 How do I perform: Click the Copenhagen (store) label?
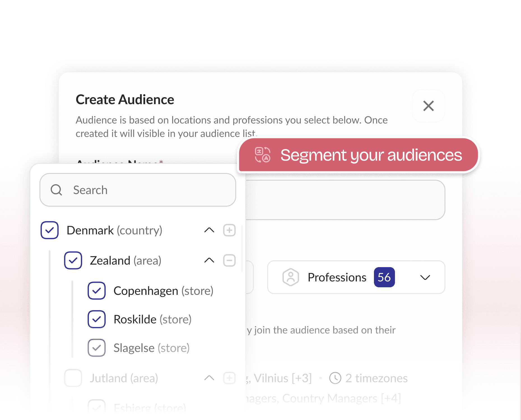[163, 291]
